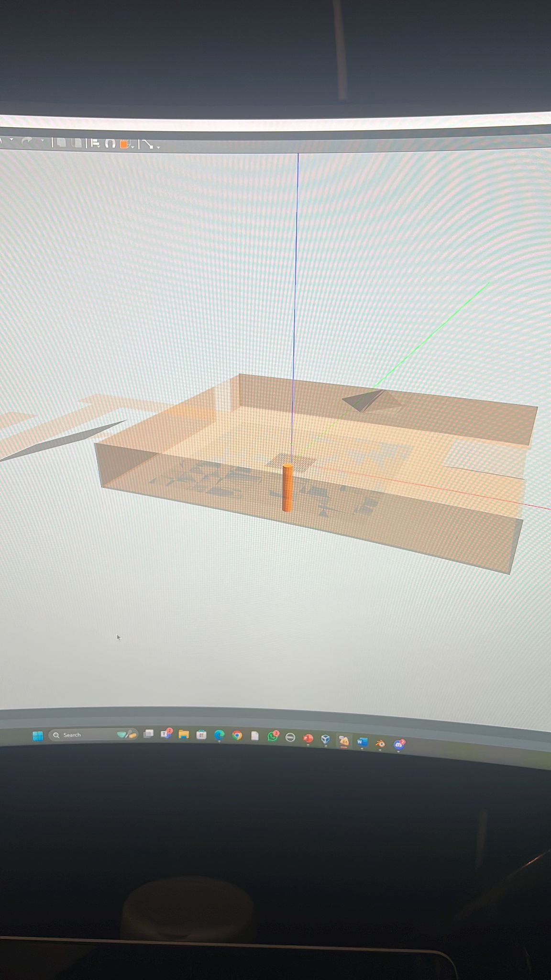Select the orange cylinder in viewport
Image resolution: width=551 pixels, height=980 pixels.
[287, 488]
